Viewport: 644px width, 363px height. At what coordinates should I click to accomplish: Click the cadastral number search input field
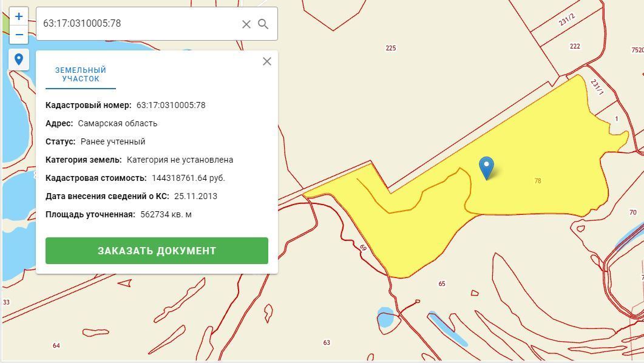134,24
